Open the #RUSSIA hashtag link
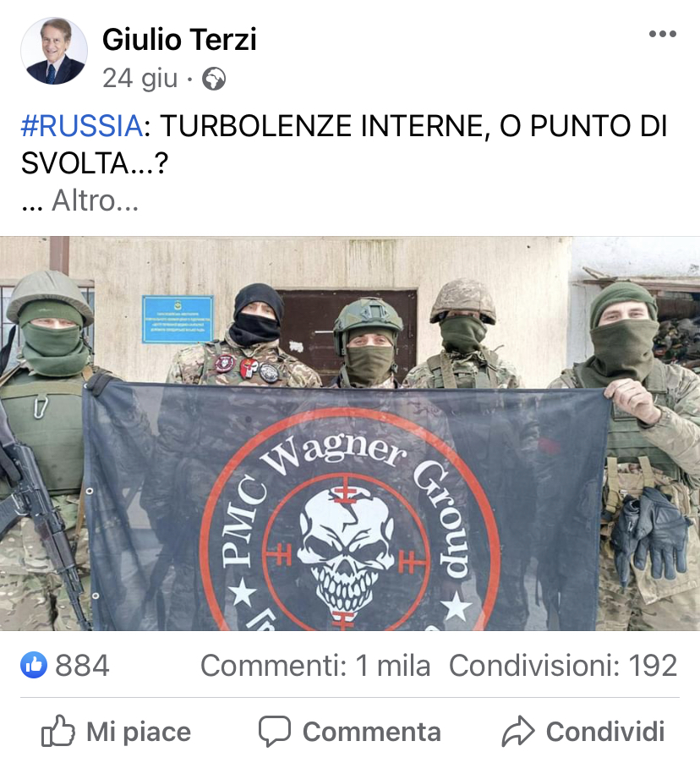 (82, 126)
